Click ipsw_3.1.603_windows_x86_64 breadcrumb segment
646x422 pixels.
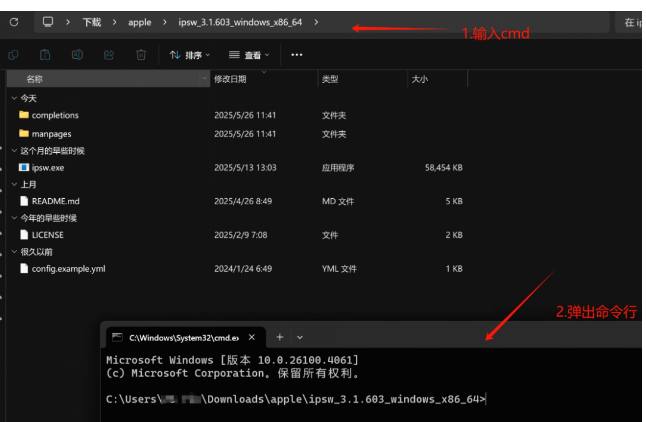coord(240,22)
